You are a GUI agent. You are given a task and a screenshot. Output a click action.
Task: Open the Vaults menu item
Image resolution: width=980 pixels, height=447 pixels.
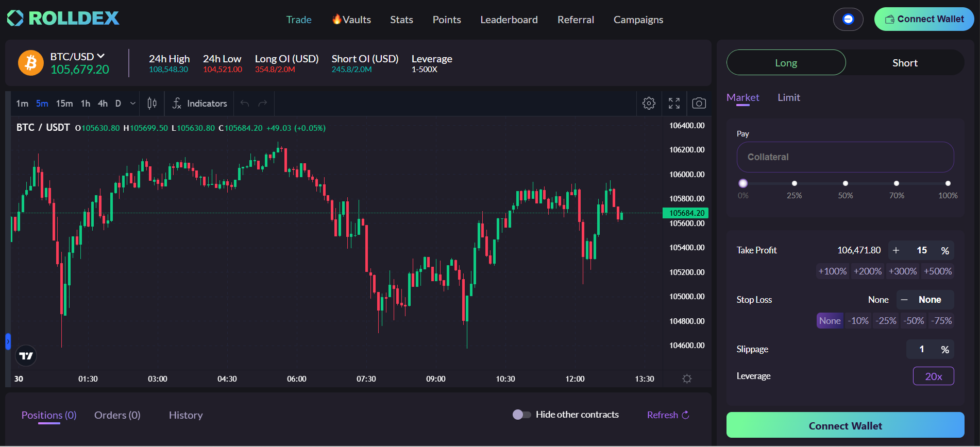pyautogui.click(x=351, y=20)
